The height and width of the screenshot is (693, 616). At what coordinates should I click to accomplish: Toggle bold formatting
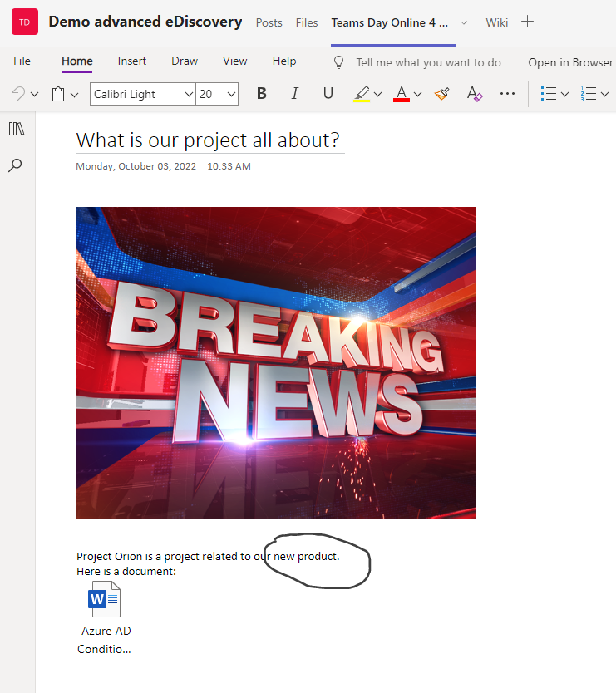click(x=262, y=94)
